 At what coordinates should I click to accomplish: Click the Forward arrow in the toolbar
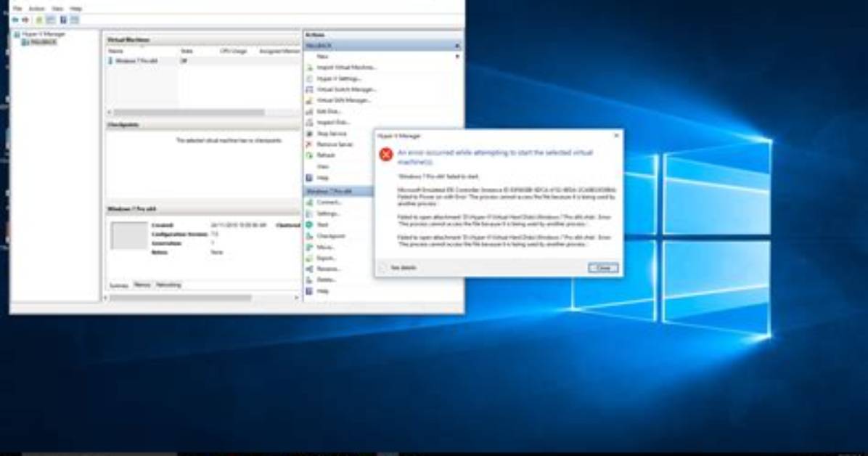pos(25,20)
